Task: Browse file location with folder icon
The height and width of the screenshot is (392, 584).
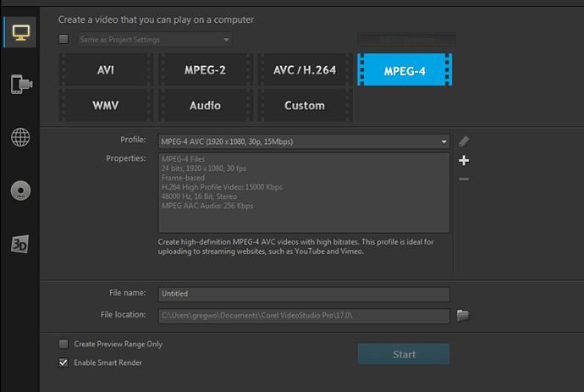Action: pos(463,316)
